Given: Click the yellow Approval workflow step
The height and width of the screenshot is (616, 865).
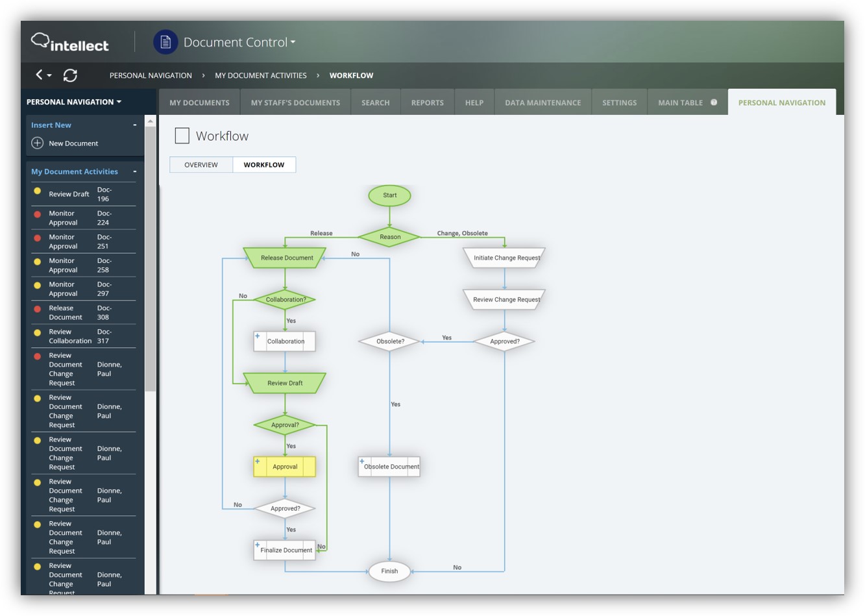Looking at the screenshot, I should pos(285,467).
